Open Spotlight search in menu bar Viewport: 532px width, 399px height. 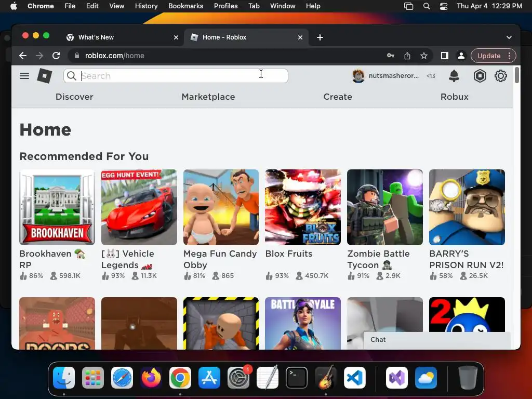pos(427,6)
